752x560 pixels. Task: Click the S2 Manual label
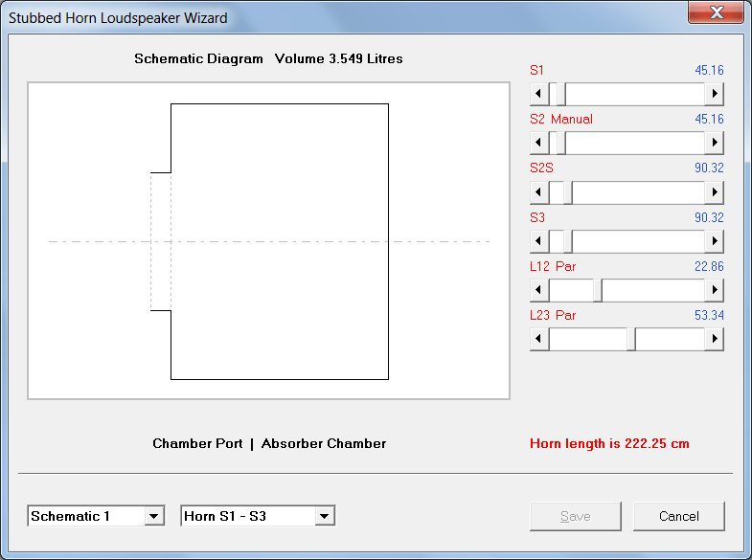coord(561,119)
